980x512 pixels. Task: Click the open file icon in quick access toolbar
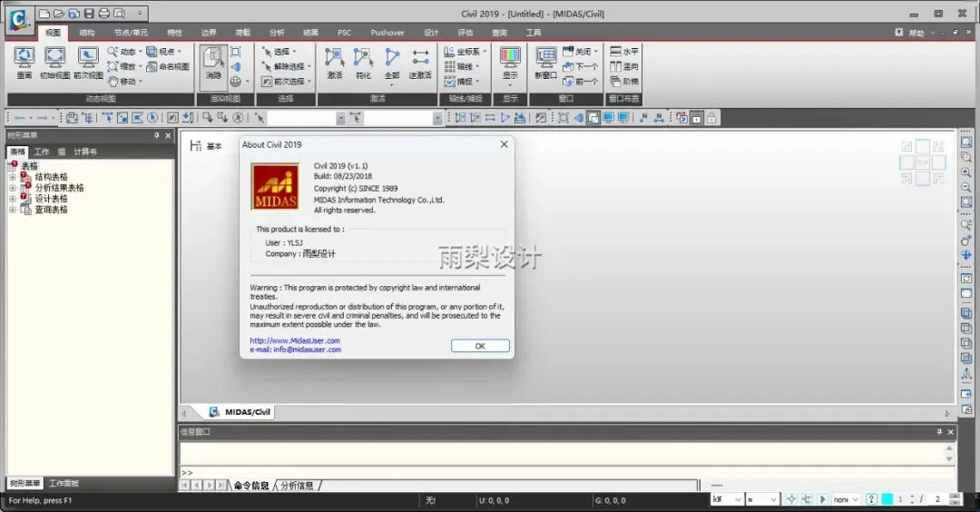59,13
